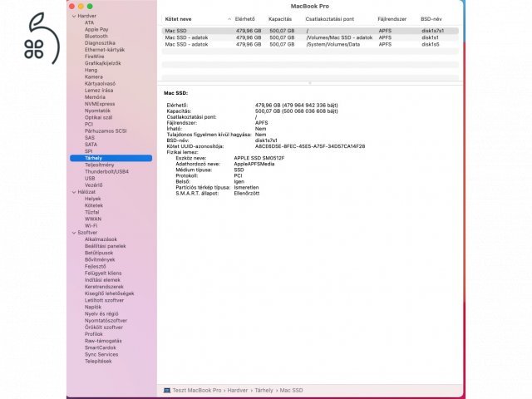The height and width of the screenshot is (399, 532).
Task: Open Grafika/kijelzők in the sidebar
Action: (x=102, y=63)
